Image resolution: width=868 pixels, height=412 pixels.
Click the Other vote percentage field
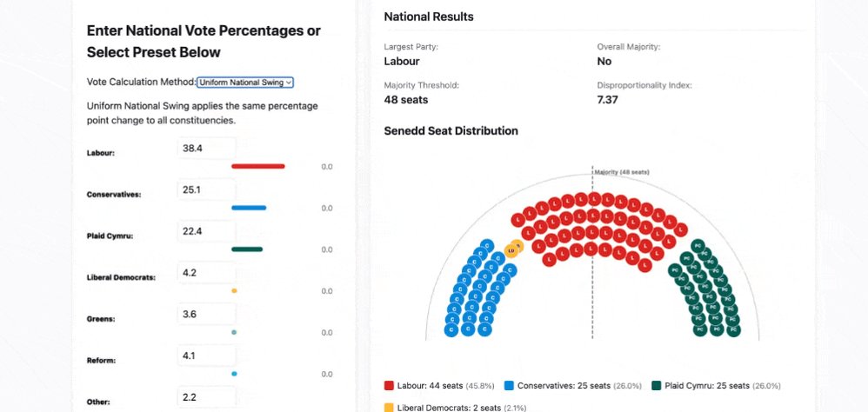pyautogui.click(x=207, y=397)
